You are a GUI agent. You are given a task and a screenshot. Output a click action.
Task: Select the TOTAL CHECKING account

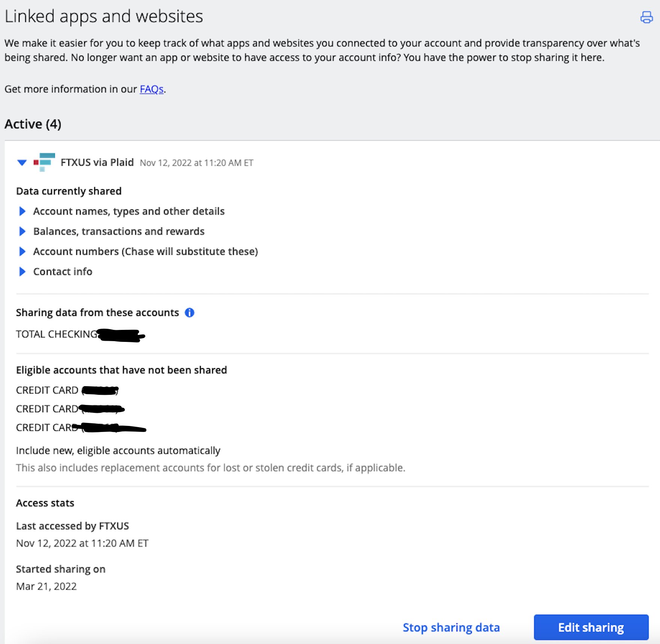(x=56, y=334)
